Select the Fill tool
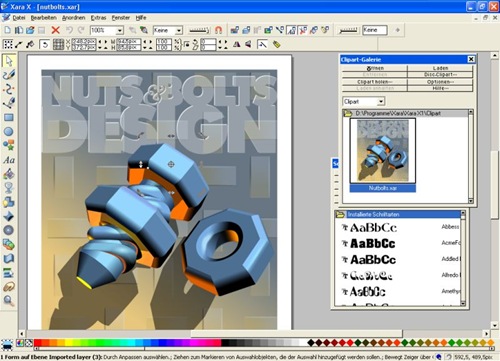The height and width of the screenshot is (361, 500). pos(9,174)
